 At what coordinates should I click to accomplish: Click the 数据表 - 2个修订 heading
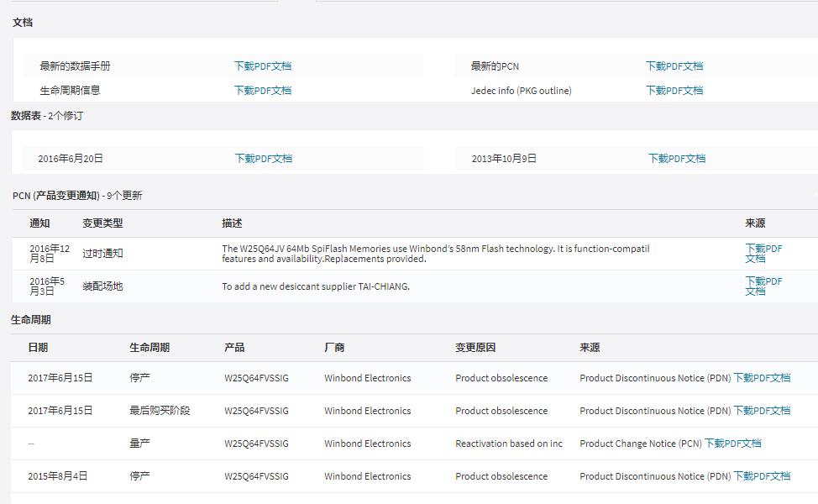tap(47, 116)
